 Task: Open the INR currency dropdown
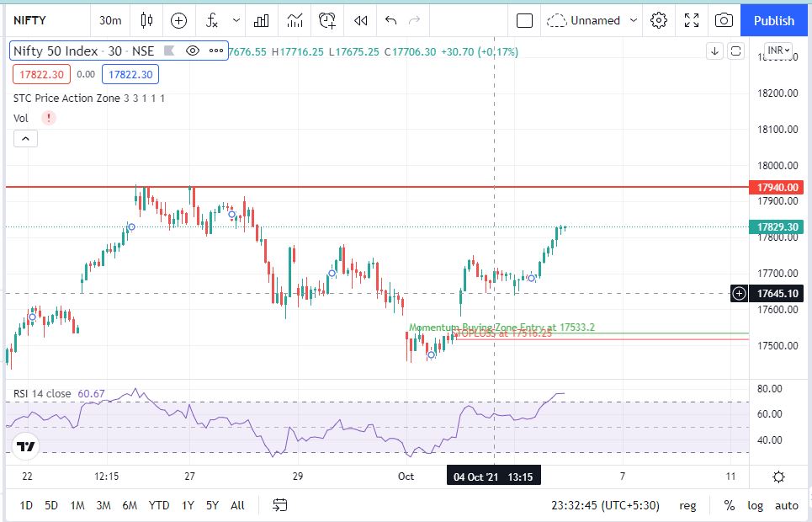778,51
